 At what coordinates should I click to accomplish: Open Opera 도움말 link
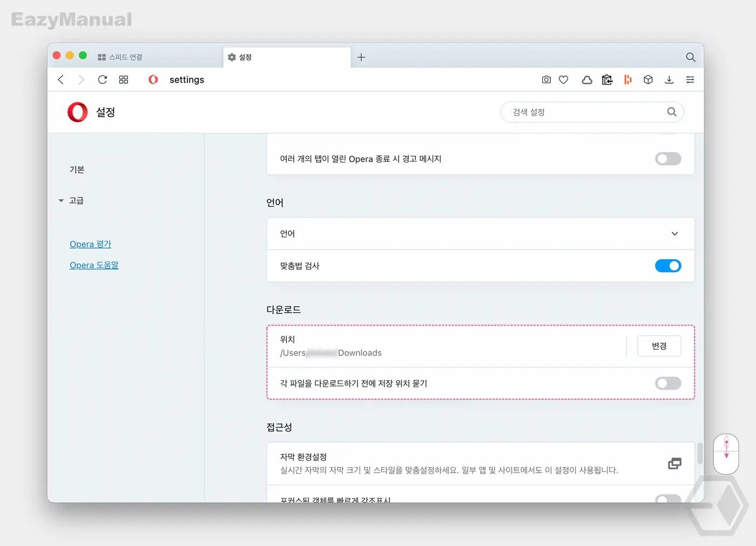(x=94, y=265)
